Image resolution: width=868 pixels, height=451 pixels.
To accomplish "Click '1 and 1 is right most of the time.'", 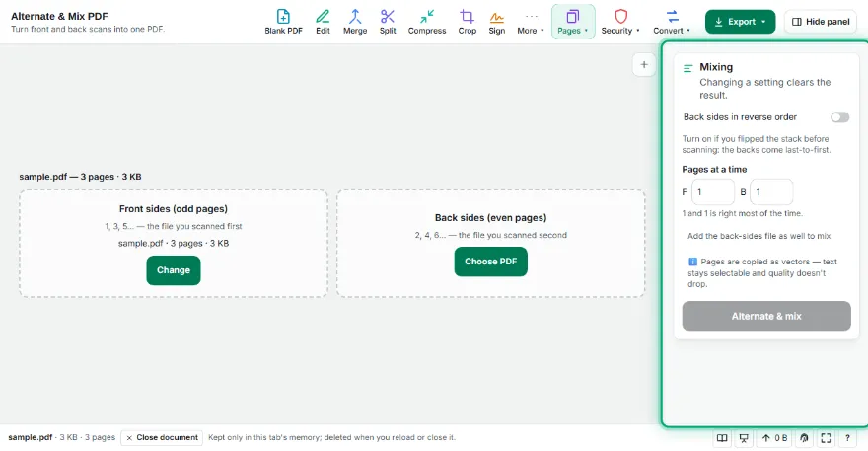I will (742, 213).
